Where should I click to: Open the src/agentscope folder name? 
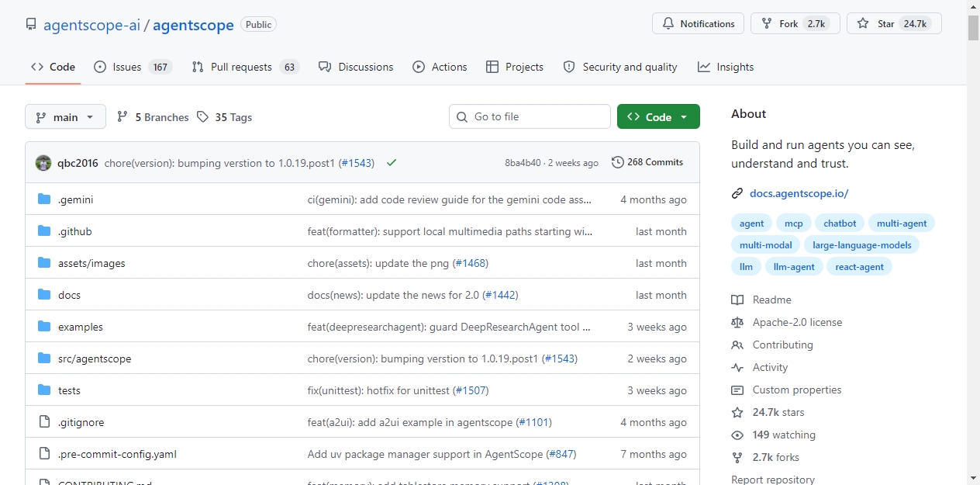[x=95, y=359]
